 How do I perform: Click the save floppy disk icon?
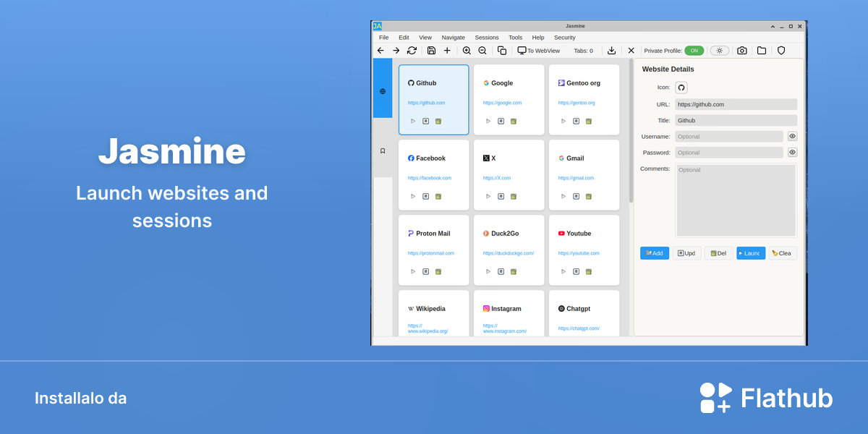pos(431,51)
